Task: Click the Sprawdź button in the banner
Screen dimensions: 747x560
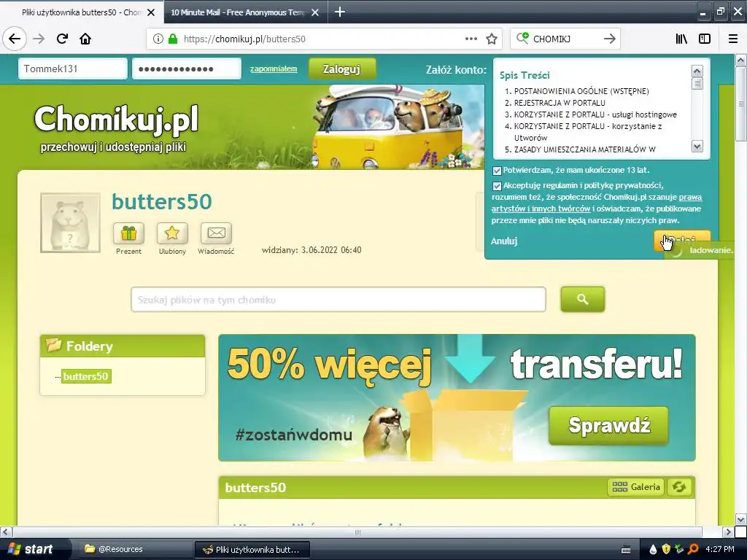Action: tap(608, 425)
